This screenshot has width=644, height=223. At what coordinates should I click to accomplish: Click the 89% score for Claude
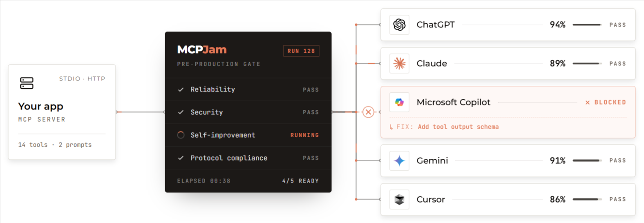click(557, 64)
